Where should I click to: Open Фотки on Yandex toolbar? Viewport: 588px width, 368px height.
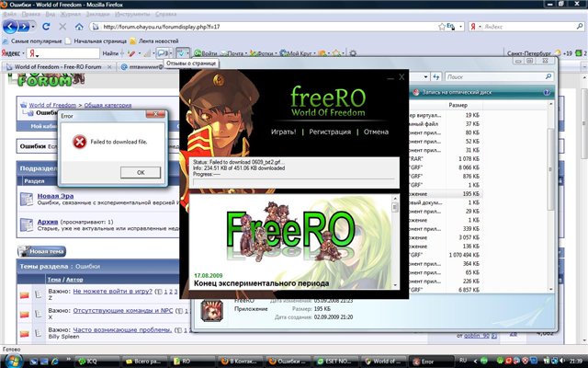[262, 53]
